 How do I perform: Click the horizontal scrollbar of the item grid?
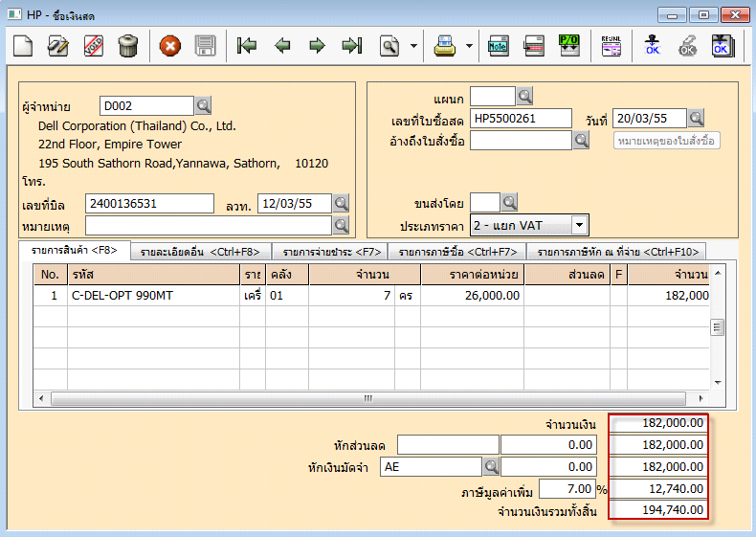coord(367,398)
